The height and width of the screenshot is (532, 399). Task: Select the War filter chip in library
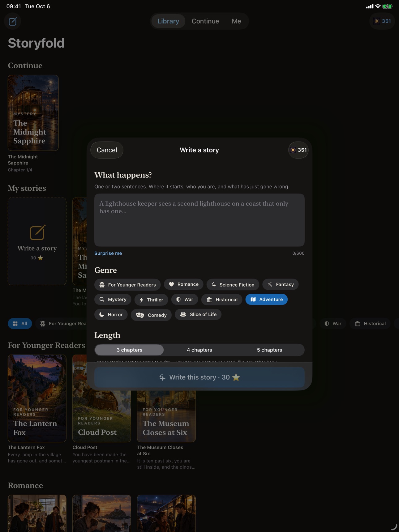pyautogui.click(x=333, y=323)
